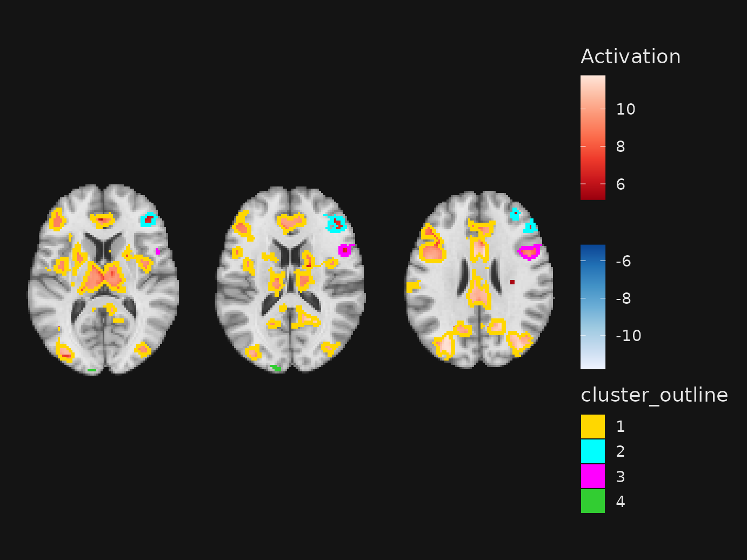
Task: Select the small magenta spot in left slice
Action: (157, 251)
